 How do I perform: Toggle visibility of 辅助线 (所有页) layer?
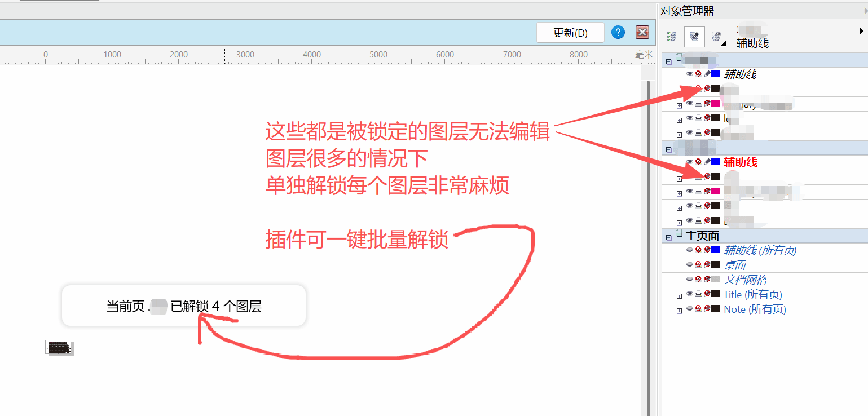pos(689,250)
